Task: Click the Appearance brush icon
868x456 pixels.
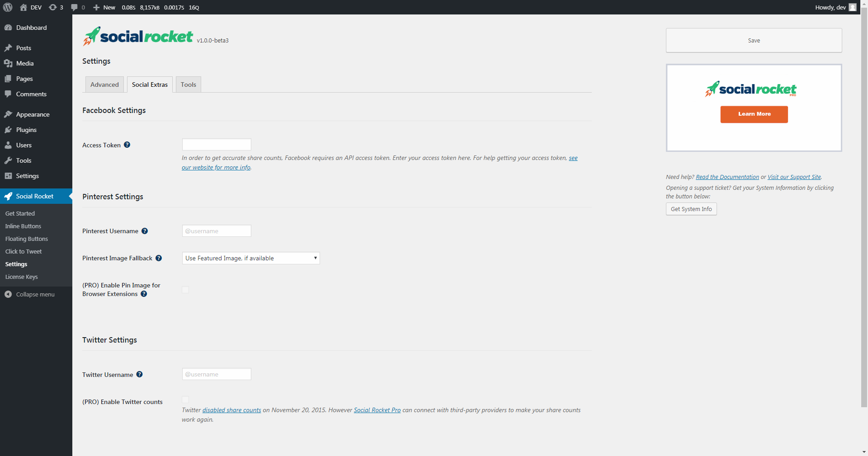Action: [8, 114]
